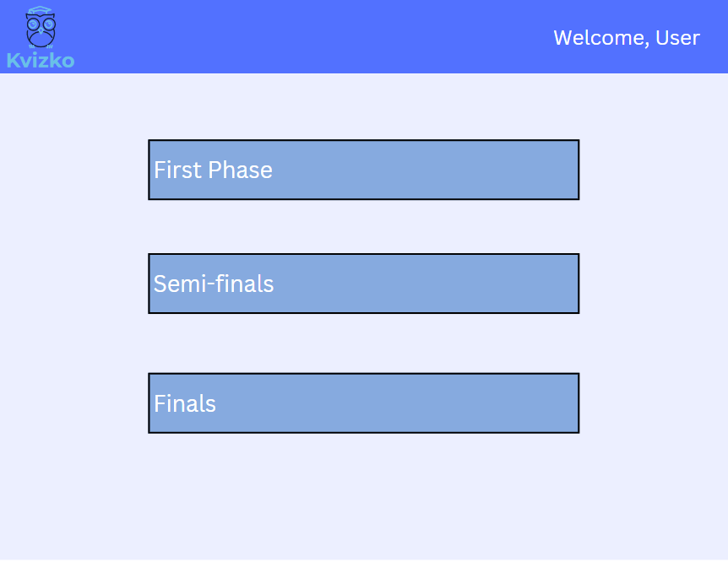Click the Welcome, User greeting

(x=626, y=38)
